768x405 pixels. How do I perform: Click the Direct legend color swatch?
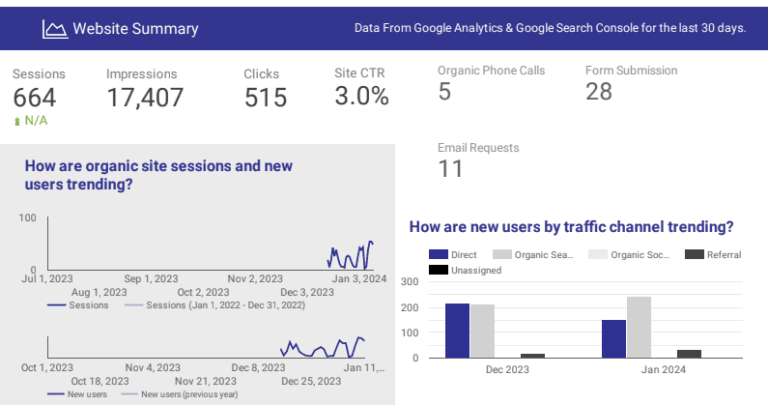pyautogui.click(x=438, y=255)
